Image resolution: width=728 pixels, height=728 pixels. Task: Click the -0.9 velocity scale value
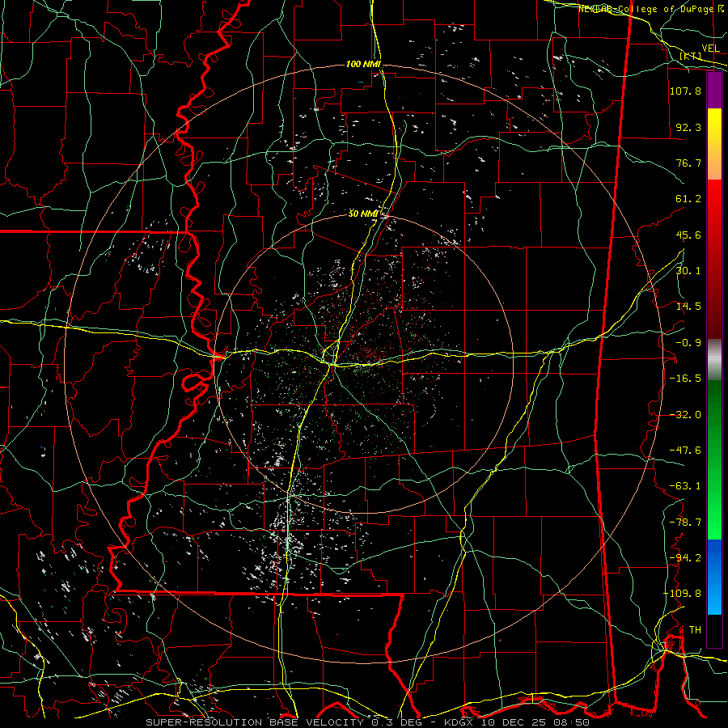[688, 343]
